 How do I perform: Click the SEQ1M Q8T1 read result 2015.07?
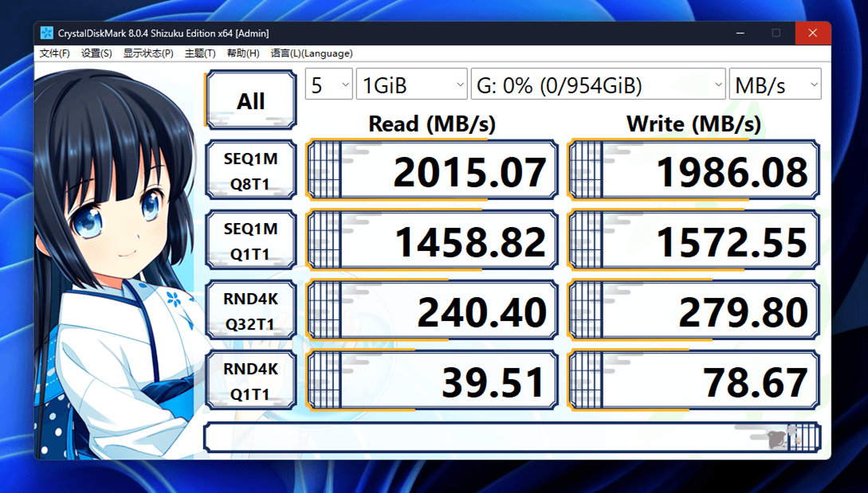[x=432, y=170]
